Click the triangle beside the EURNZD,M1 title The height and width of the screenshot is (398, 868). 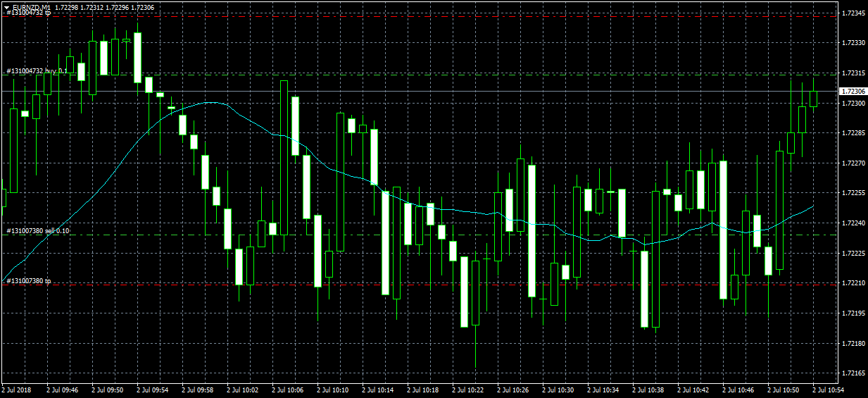coord(6,7)
